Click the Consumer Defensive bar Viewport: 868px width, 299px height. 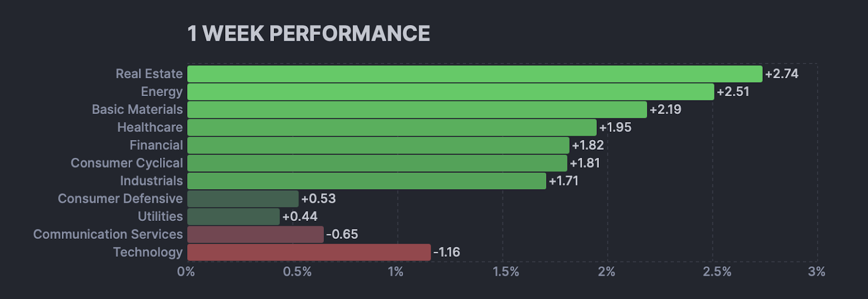click(x=243, y=199)
